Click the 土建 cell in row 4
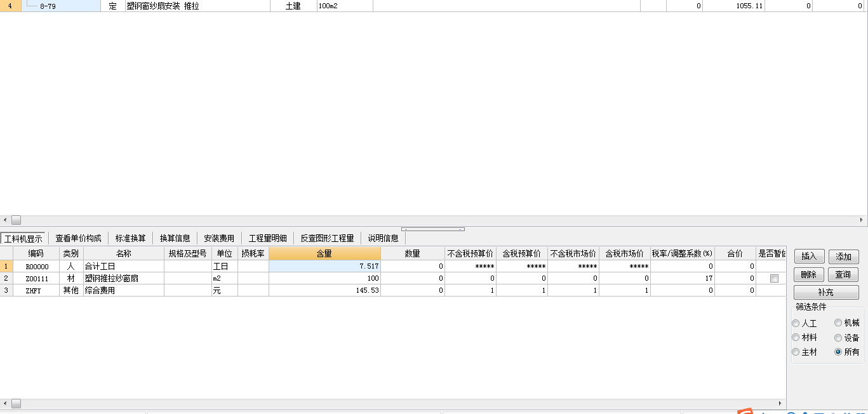The image size is (868, 414). 293,6
